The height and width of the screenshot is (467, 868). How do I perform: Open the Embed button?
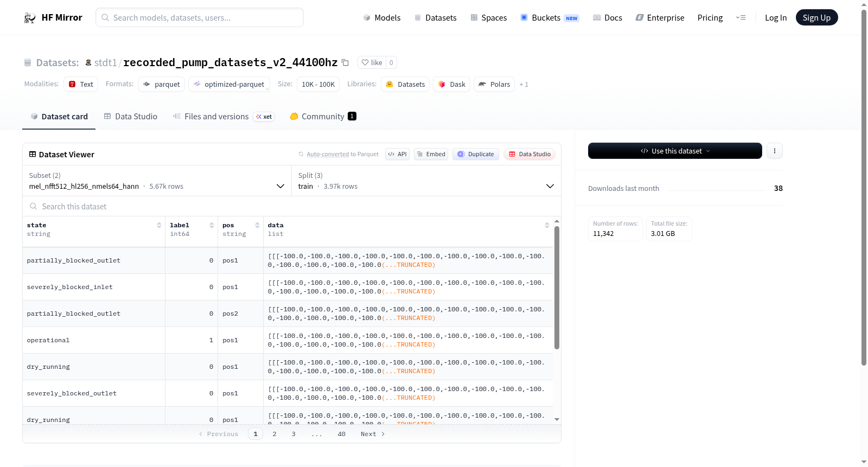pyautogui.click(x=431, y=154)
